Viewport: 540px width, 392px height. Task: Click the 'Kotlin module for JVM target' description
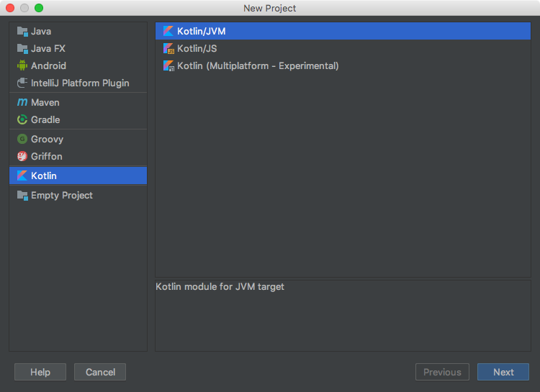[220, 287]
